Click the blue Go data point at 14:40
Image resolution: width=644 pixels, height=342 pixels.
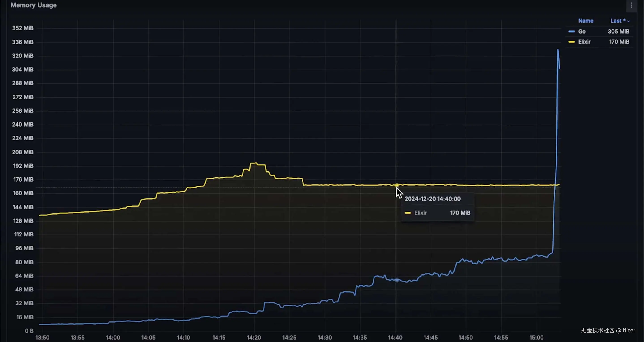(397, 280)
